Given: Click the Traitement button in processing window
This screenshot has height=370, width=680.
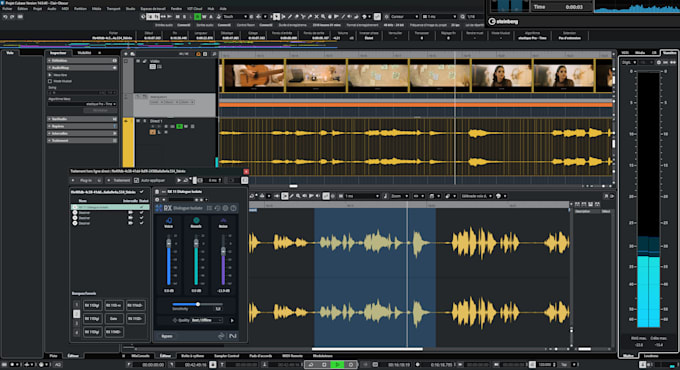Looking at the screenshot, I should coord(118,180).
